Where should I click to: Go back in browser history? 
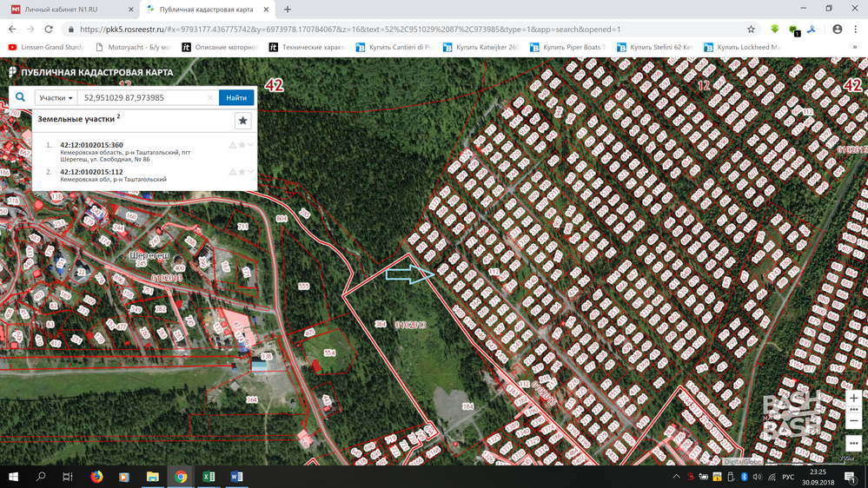point(12,30)
